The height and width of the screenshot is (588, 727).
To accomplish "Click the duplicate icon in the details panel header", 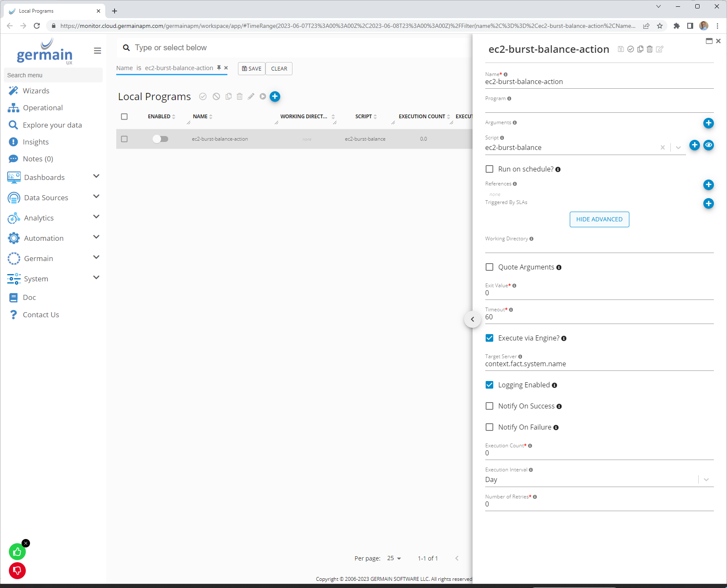I will [640, 49].
